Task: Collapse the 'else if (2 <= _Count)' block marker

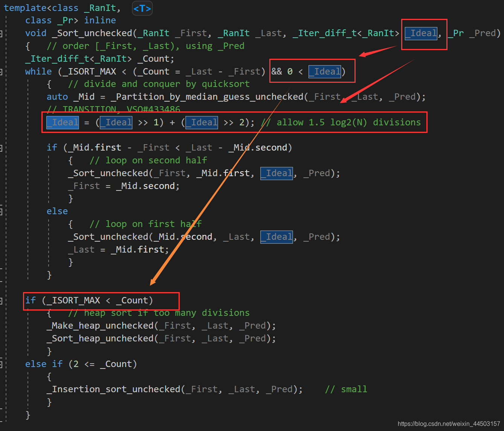Action: pos(1,364)
